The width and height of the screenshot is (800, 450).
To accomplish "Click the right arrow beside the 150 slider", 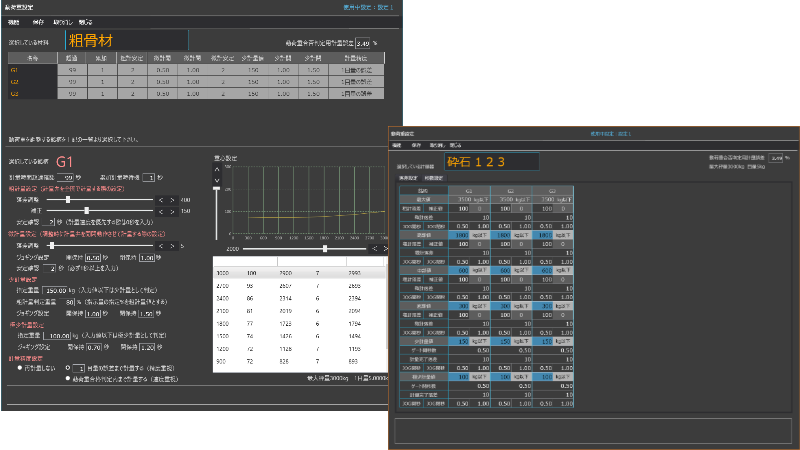I will [173, 211].
